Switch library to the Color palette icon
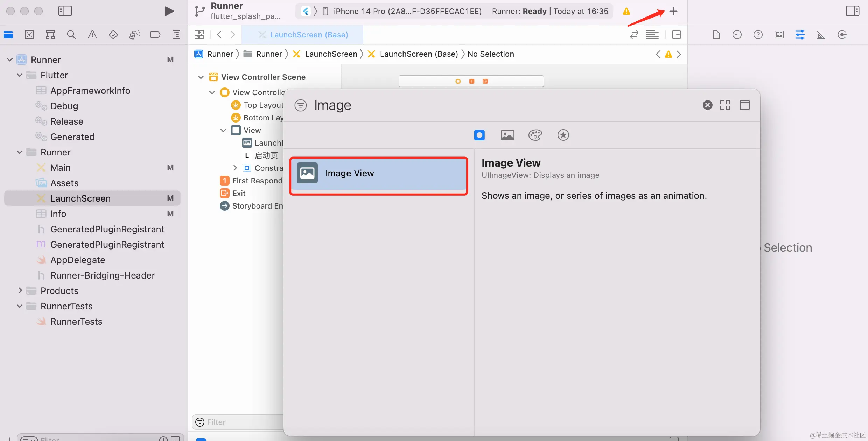The height and width of the screenshot is (441, 868). point(535,135)
